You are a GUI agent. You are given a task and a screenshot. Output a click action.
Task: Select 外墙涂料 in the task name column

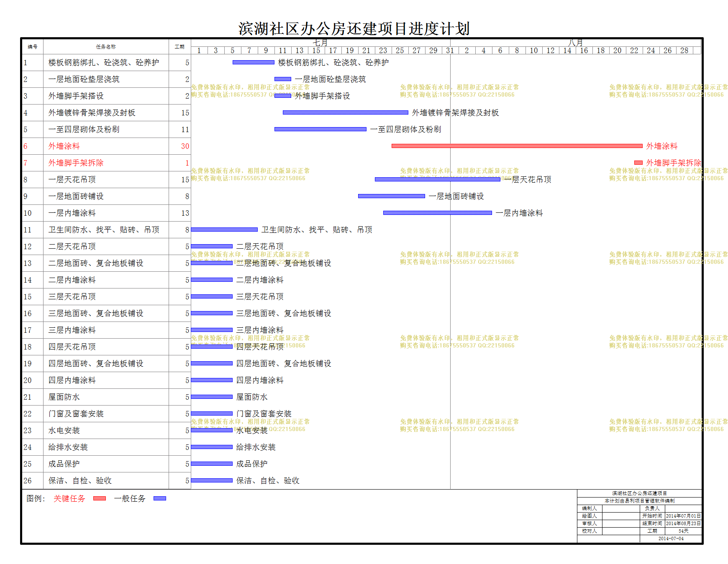pos(64,146)
